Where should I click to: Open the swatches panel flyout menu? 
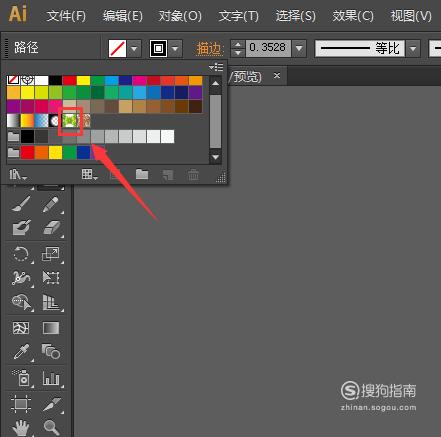216,67
